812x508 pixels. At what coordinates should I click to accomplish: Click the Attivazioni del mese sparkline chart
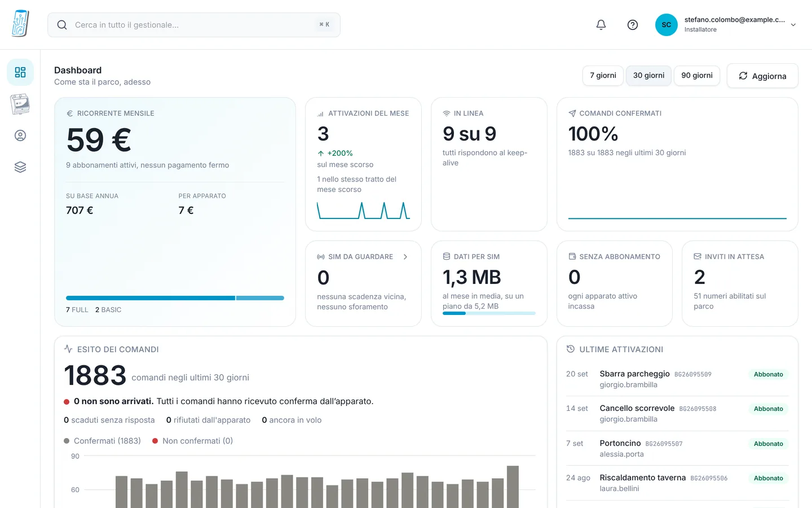pyautogui.click(x=363, y=210)
